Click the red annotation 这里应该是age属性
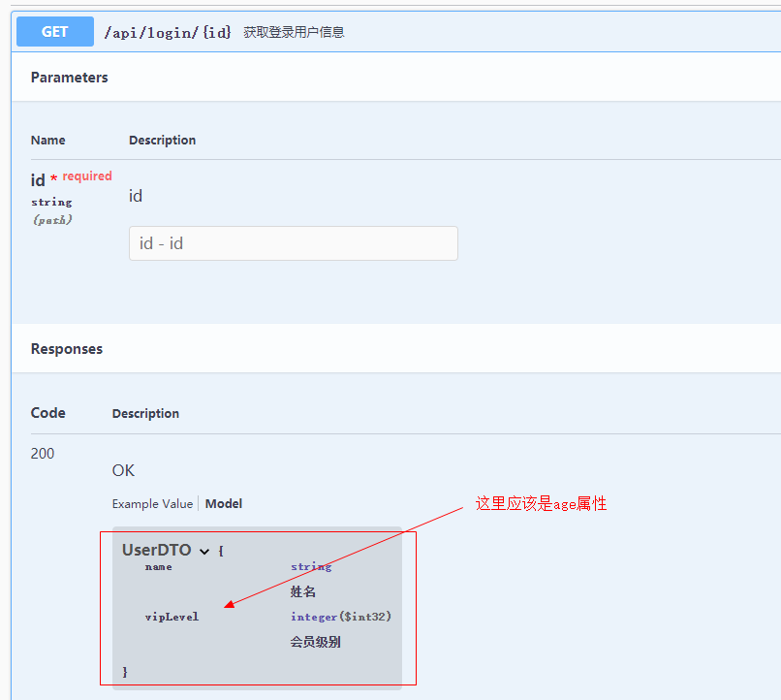This screenshot has width=781, height=700. [x=541, y=503]
